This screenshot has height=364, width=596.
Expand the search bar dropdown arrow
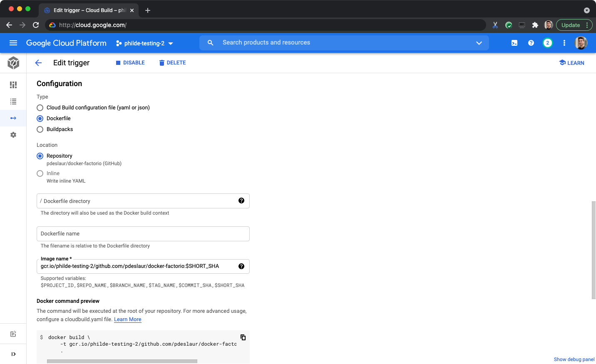pyautogui.click(x=479, y=43)
